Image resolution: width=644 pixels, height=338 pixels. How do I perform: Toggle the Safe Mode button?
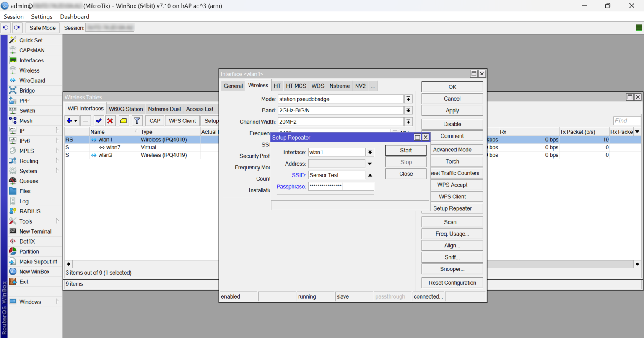(42, 28)
